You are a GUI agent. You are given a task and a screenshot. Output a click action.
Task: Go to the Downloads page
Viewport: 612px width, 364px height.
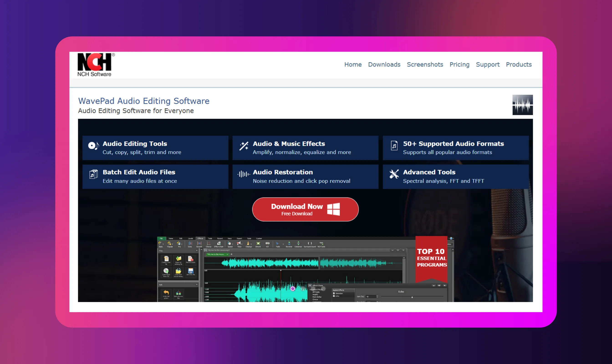[x=384, y=65]
